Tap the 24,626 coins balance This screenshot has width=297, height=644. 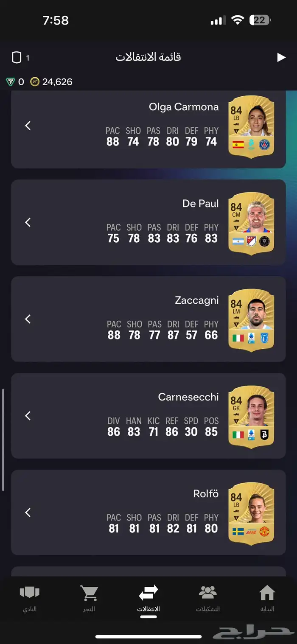(57, 82)
